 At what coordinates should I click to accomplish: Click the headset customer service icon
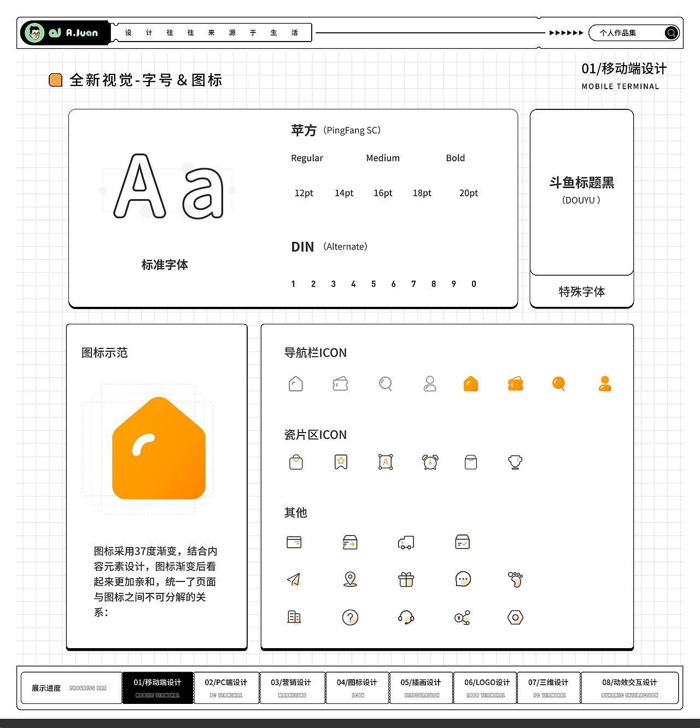click(x=406, y=617)
